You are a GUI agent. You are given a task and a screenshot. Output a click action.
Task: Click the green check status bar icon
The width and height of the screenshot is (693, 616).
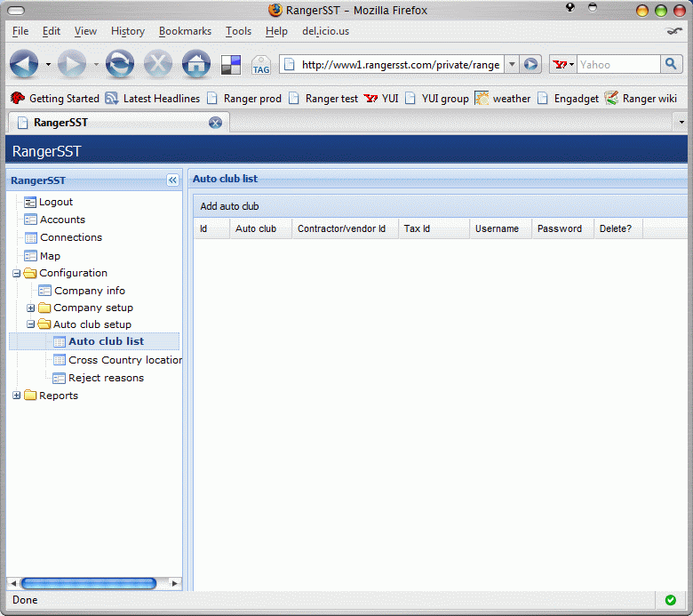point(670,600)
